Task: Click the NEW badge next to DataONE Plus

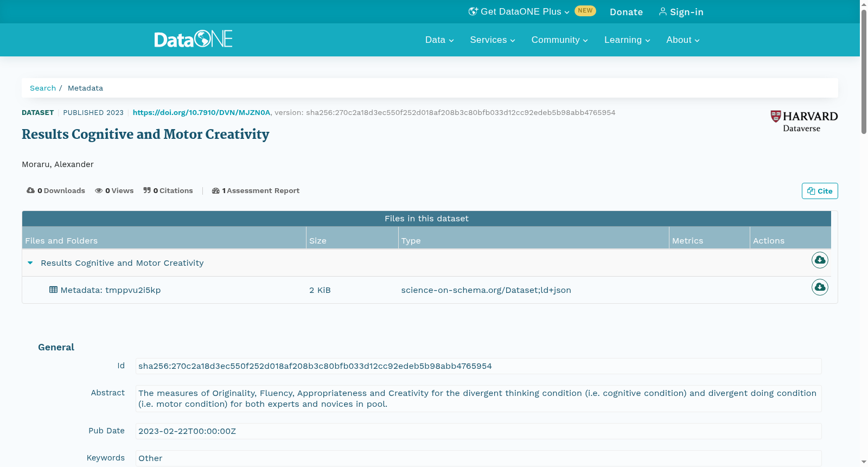Action: (x=585, y=11)
